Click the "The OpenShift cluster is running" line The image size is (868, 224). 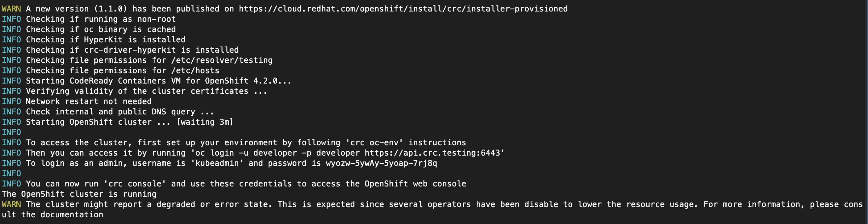coord(79,194)
